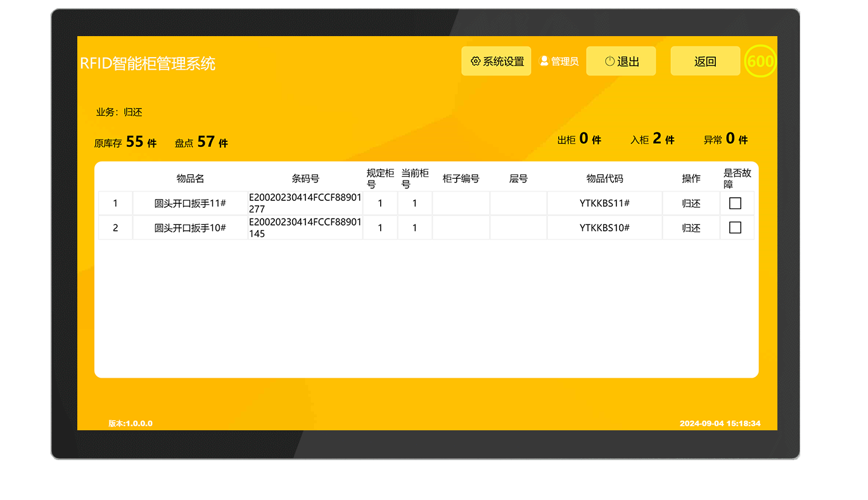Click the barcode ending in 277
The image size is (868, 500).
[x=305, y=203]
